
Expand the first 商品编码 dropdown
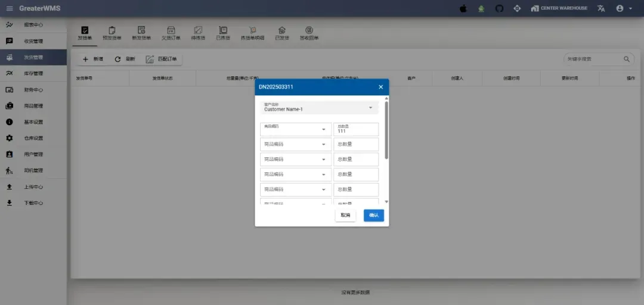pos(324,129)
